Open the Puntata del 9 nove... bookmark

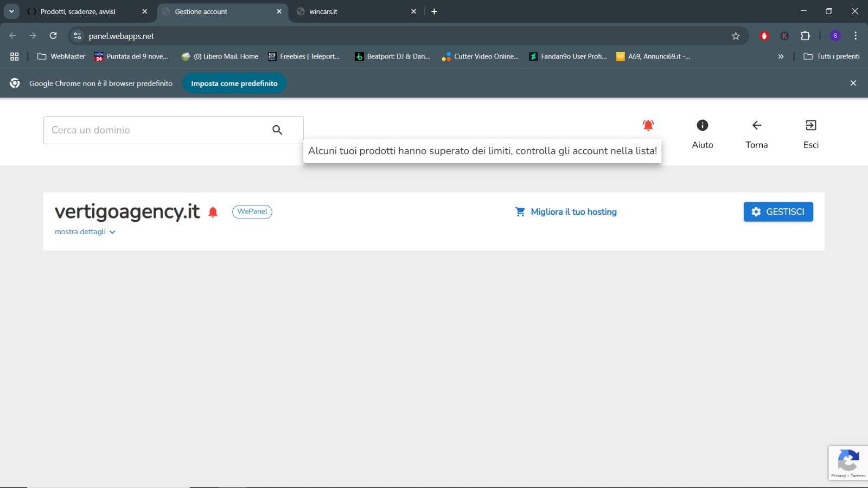pyautogui.click(x=131, y=56)
